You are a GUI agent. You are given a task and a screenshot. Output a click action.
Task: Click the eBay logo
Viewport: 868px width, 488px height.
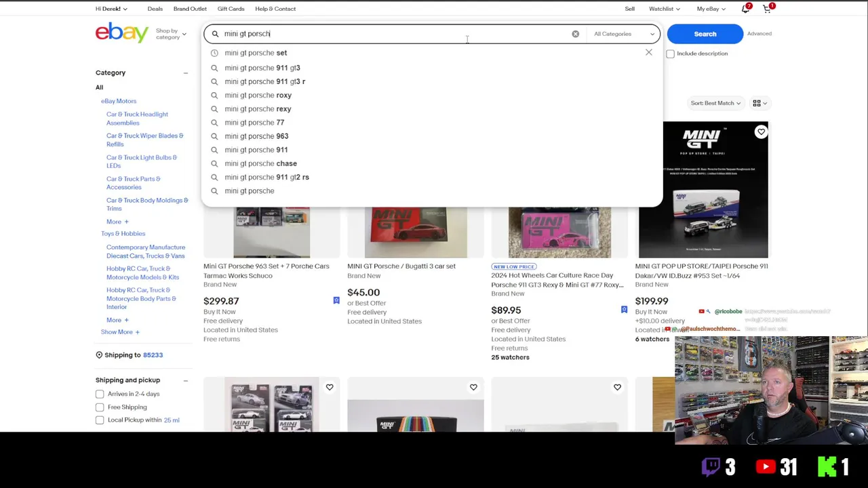click(x=122, y=33)
